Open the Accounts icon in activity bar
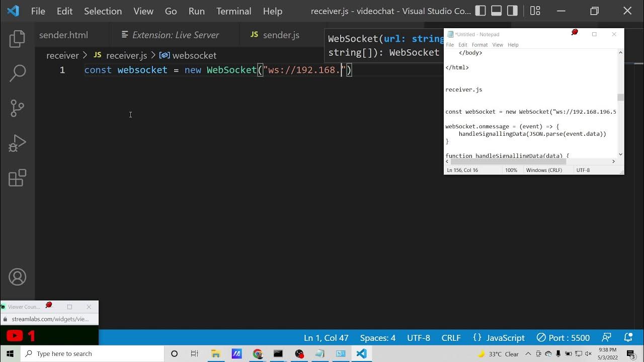The height and width of the screenshot is (362, 644). (x=17, y=277)
